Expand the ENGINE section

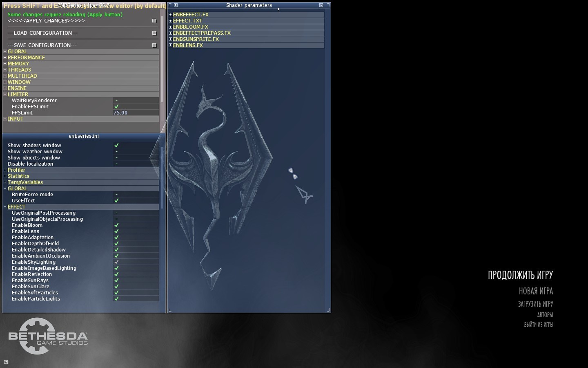coord(5,88)
